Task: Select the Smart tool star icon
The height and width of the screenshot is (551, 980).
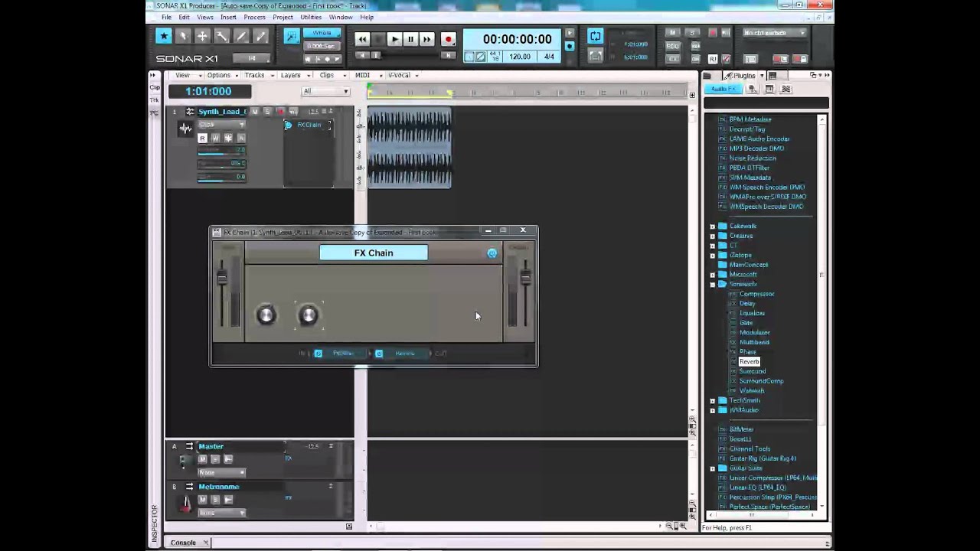Action: (x=164, y=36)
